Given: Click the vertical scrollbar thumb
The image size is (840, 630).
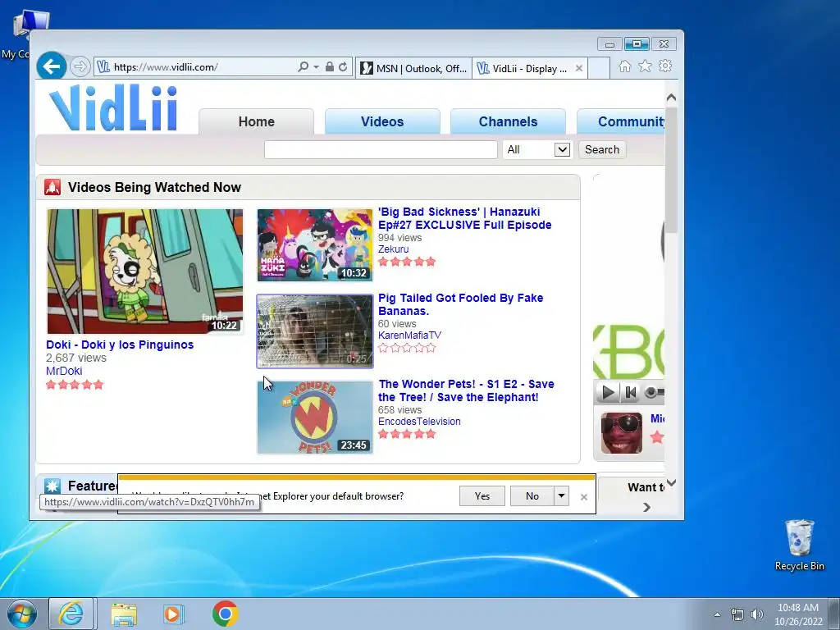Looking at the screenshot, I should tap(671, 169).
